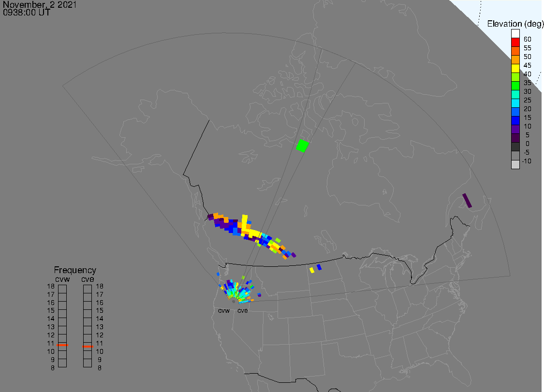
Task: Click the '60' elevation legend label
Action: point(528,39)
